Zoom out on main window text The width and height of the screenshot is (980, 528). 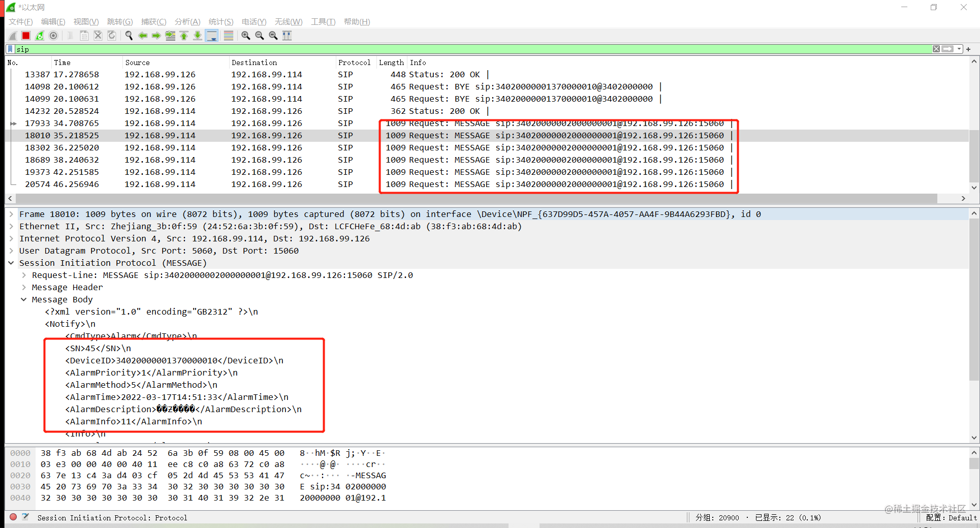[x=260, y=36]
